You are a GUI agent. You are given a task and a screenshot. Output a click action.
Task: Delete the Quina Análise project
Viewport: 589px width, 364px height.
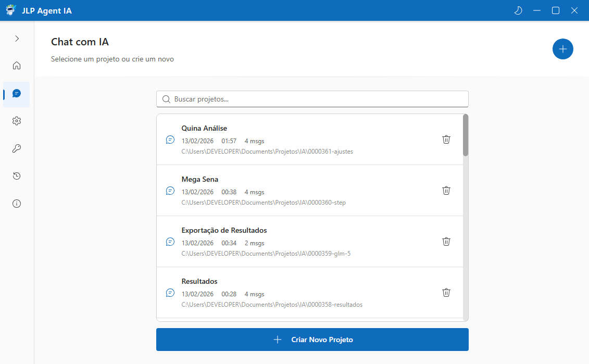pos(446,140)
